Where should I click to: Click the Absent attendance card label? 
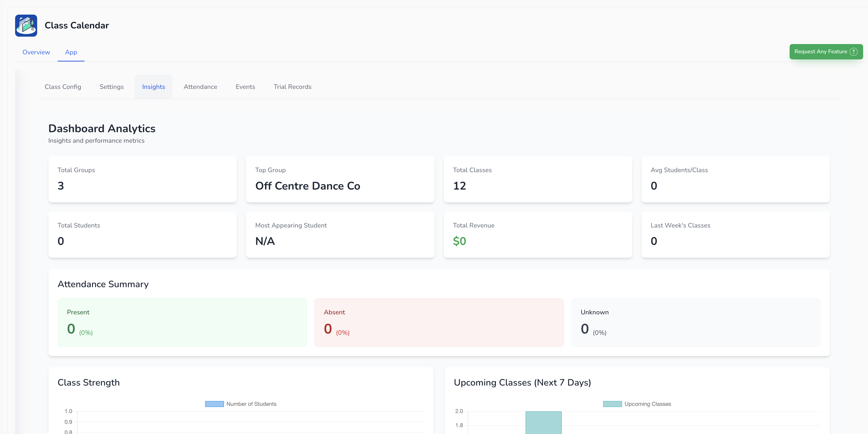tap(334, 312)
